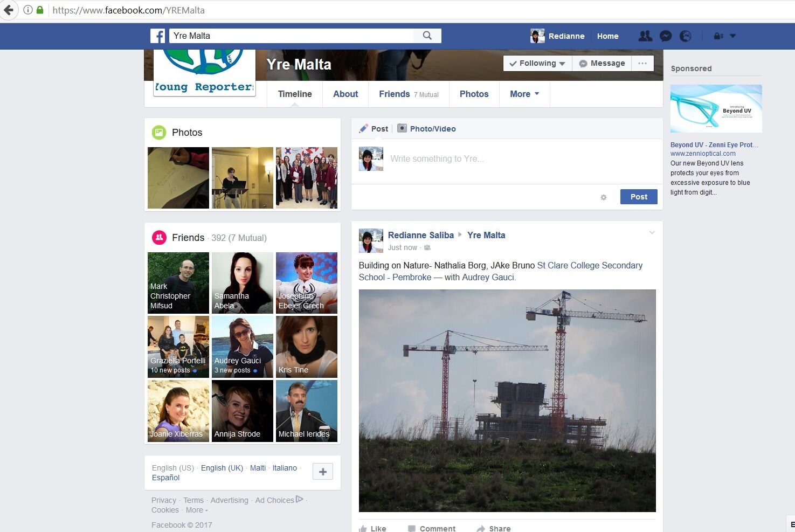Expand the post options chevron
The width and height of the screenshot is (795, 532).
pos(652,233)
